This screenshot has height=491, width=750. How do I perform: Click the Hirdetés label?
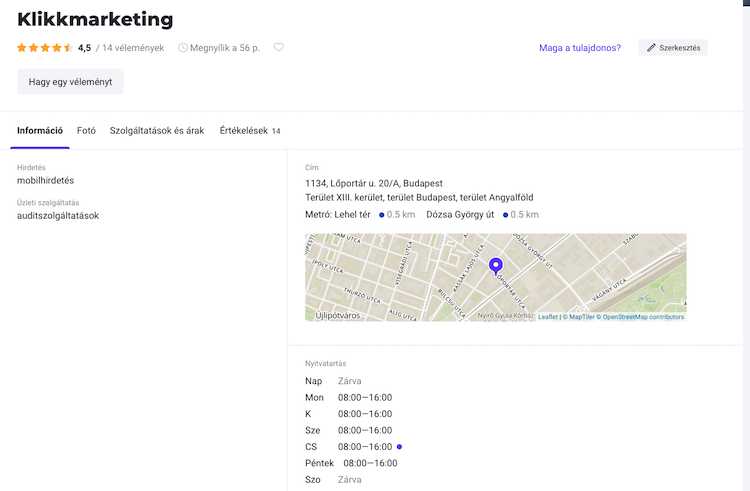click(x=31, y=167)
